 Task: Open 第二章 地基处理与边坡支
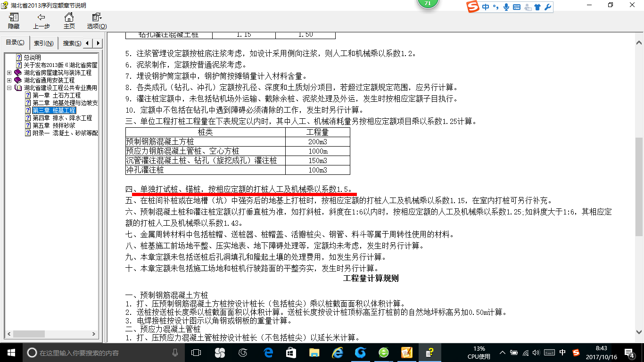65,103
